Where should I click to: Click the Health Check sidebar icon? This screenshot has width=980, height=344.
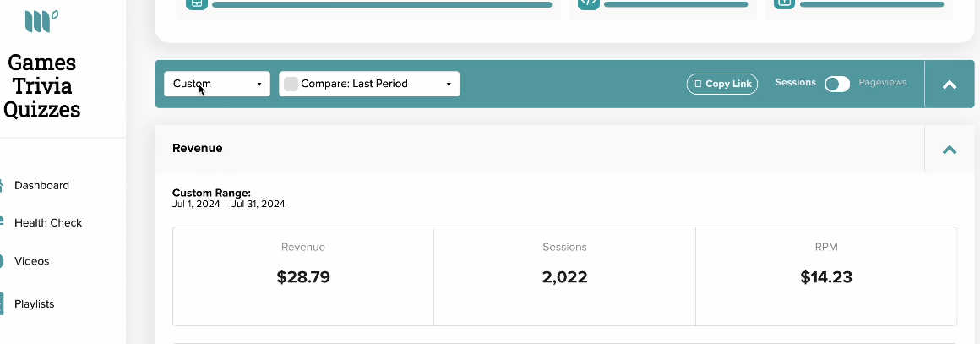pyautogui.click(x=2, y=221)
